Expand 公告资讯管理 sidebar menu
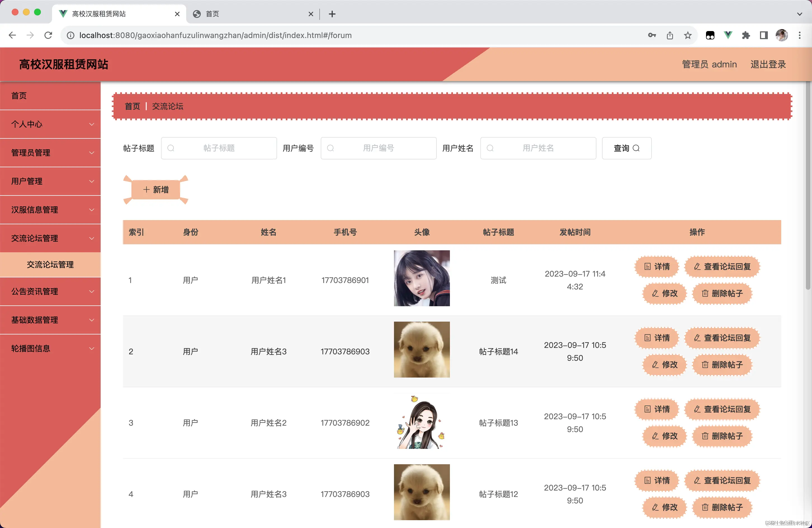 [51, 291]
